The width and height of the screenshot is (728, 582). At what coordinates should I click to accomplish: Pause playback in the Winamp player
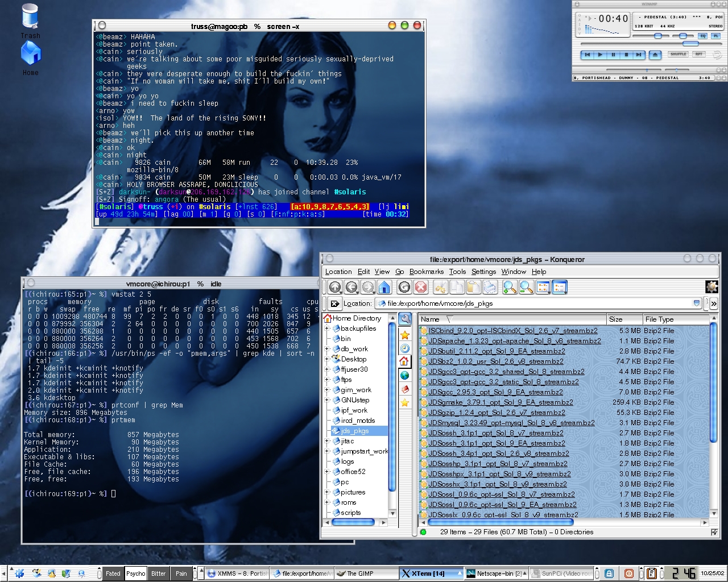[613, 55]
